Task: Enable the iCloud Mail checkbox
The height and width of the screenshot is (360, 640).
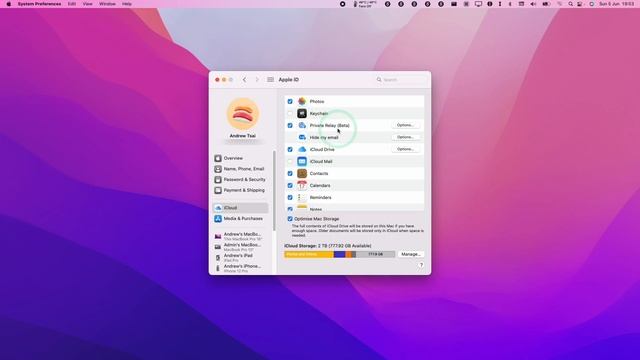Action: pyautogui.click(x=290, y=161)
